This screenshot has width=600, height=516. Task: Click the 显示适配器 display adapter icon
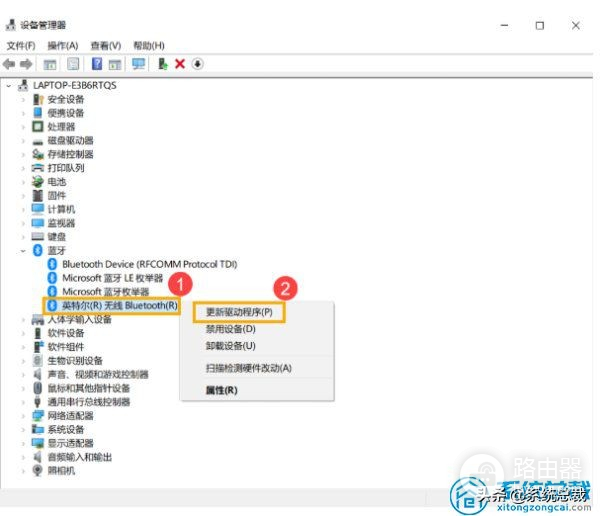(x=38, y=443)
